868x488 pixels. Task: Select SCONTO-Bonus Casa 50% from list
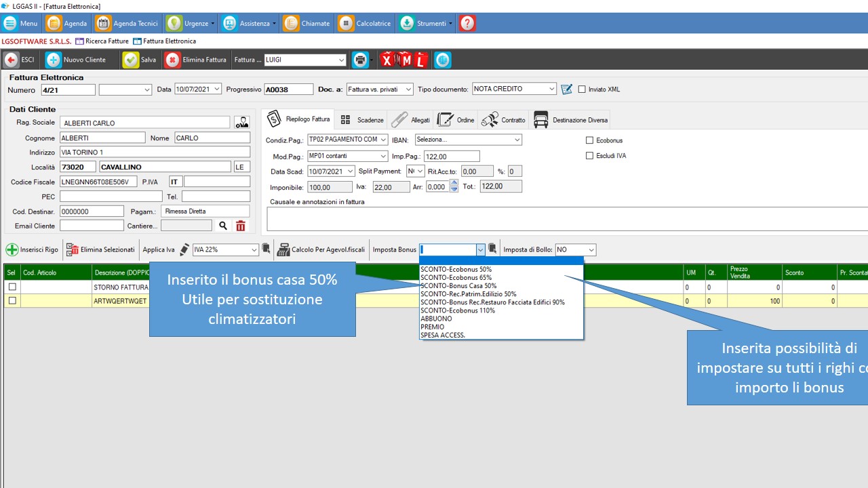[458, 285]
